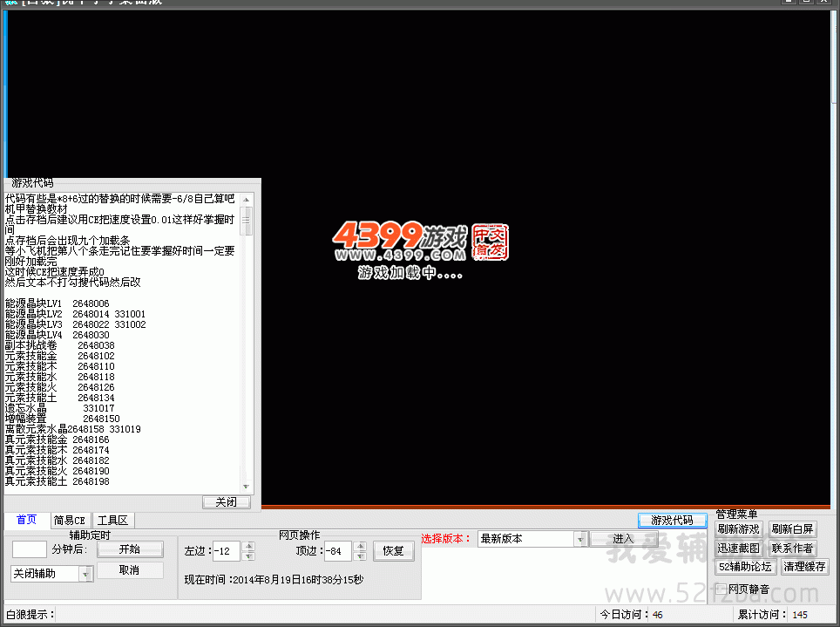Viewport: 840px width, 627px height.
Task: Increase the 左边 offset with up arrow
Action: [249, 547]
